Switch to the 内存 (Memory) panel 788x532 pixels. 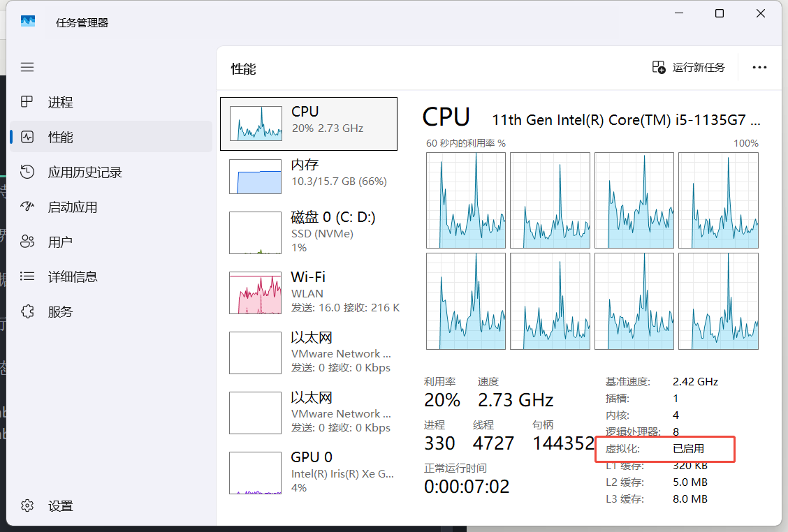pos(309,176)
